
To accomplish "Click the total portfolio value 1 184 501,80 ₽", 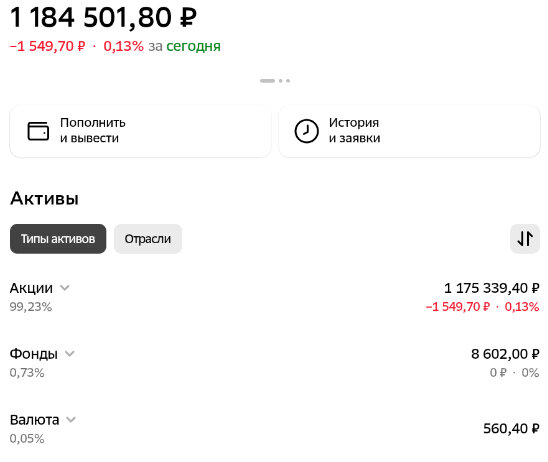I will (x=103, y=17).
